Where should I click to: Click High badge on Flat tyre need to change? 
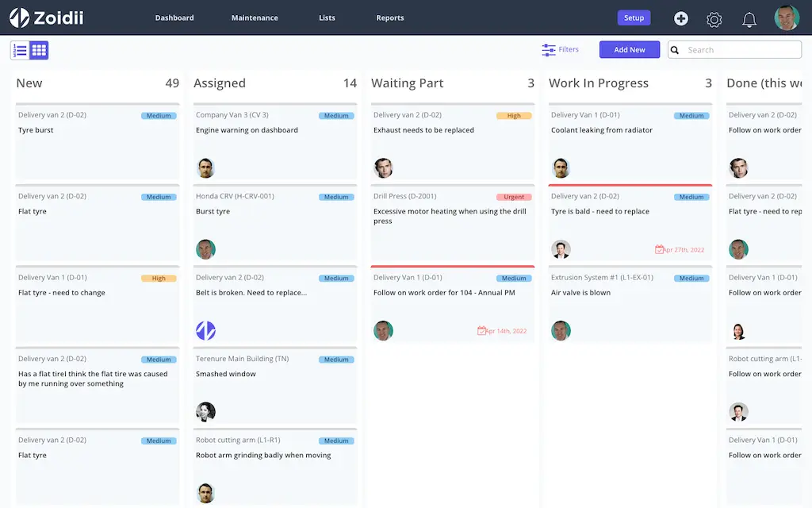159,279
